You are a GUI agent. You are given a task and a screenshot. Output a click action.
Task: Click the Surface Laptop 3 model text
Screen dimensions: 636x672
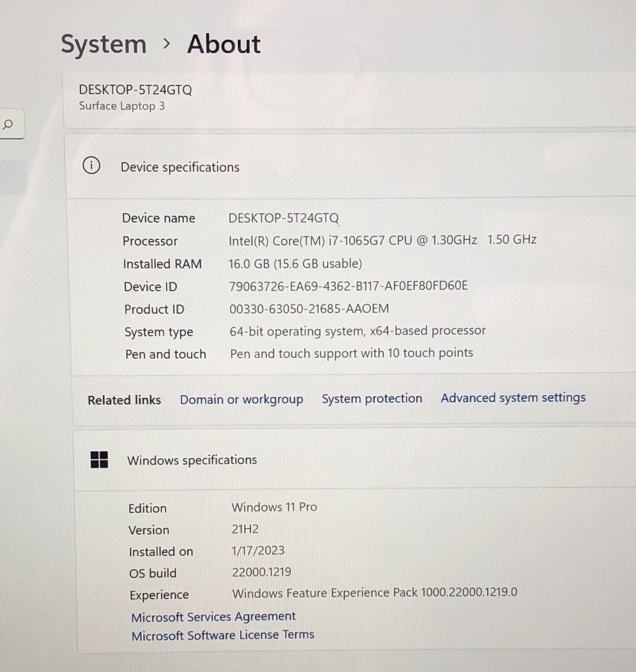(122, 106)
